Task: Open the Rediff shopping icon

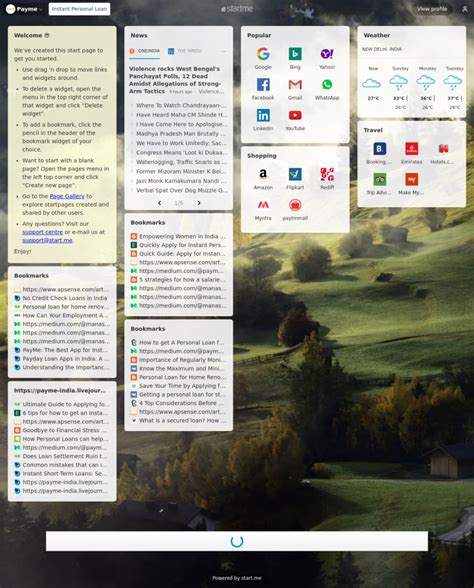Action: (327, 174)
